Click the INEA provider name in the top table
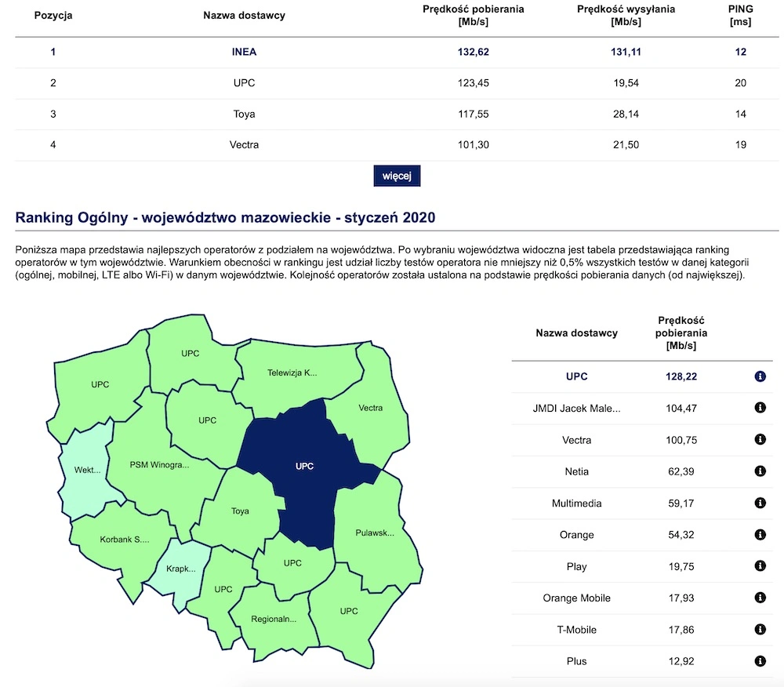The width and height of the screenshot is (784, 687). point(244,52)
